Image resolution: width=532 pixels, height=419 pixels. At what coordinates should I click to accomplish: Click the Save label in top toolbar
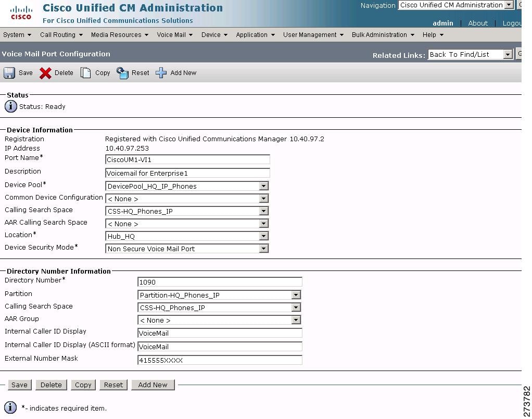(x=26, y=72)
